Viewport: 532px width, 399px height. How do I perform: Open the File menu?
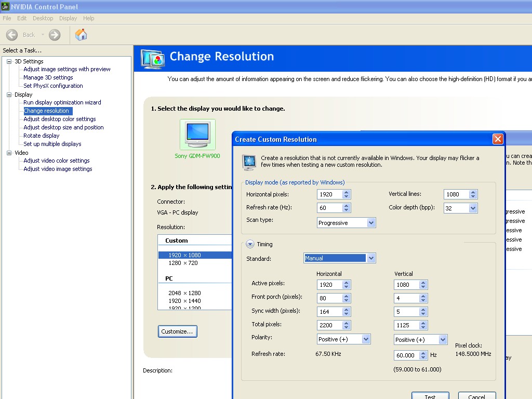7,18
